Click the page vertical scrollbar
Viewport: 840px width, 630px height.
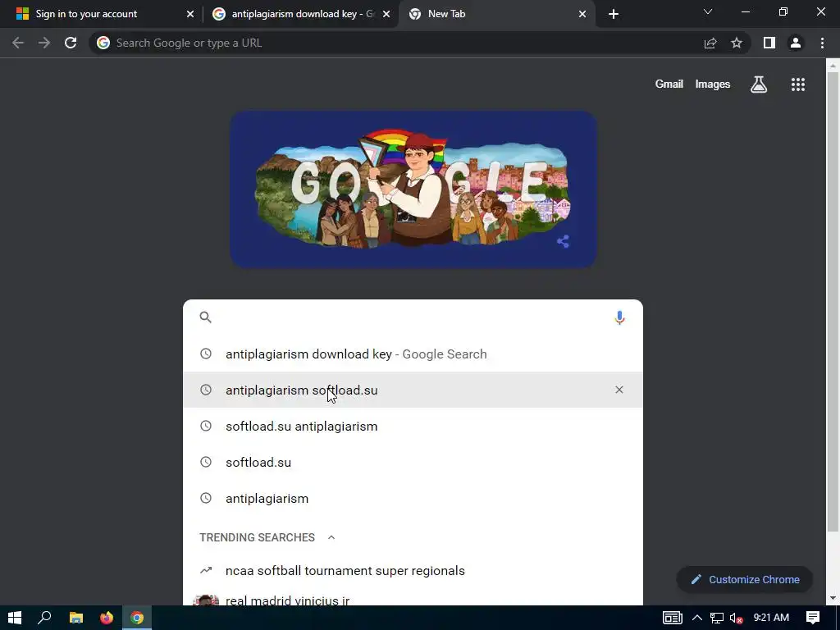click(x=832, y=302)
